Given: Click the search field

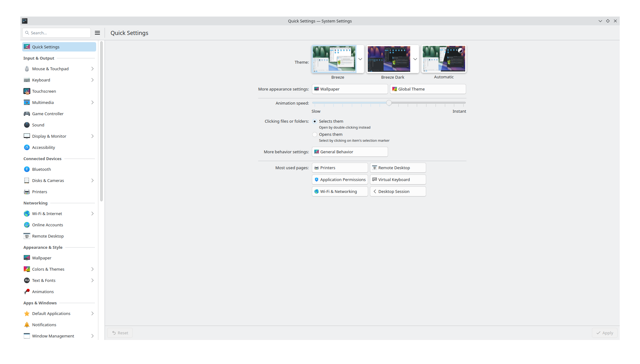Looking at the screenshot, I should [x=56, y=32].
